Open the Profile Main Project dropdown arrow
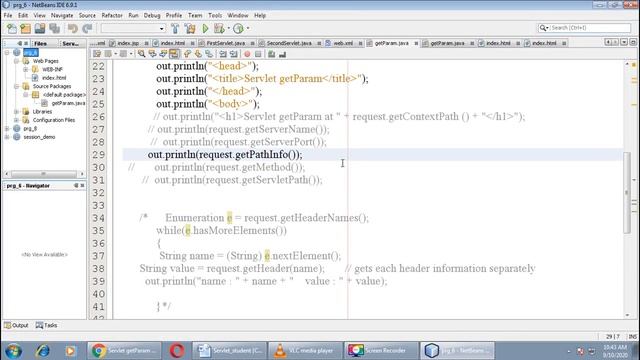 (248, 29)
